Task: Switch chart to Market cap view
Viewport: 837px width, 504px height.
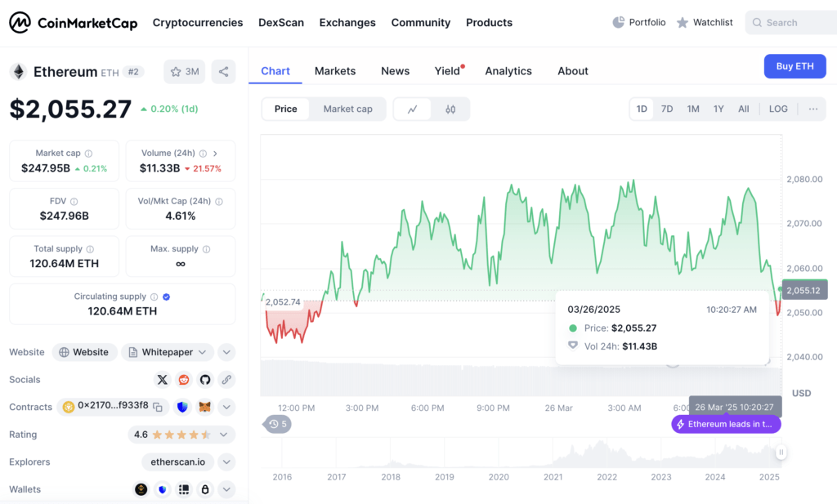Action: pyautogui.click(x=347, y=109)
